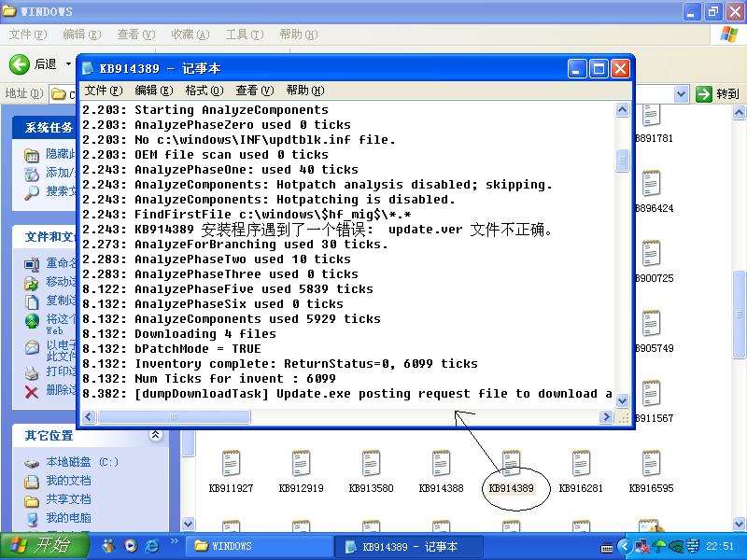Open the Explorer 工具(T) menu

tap(245, 35)
